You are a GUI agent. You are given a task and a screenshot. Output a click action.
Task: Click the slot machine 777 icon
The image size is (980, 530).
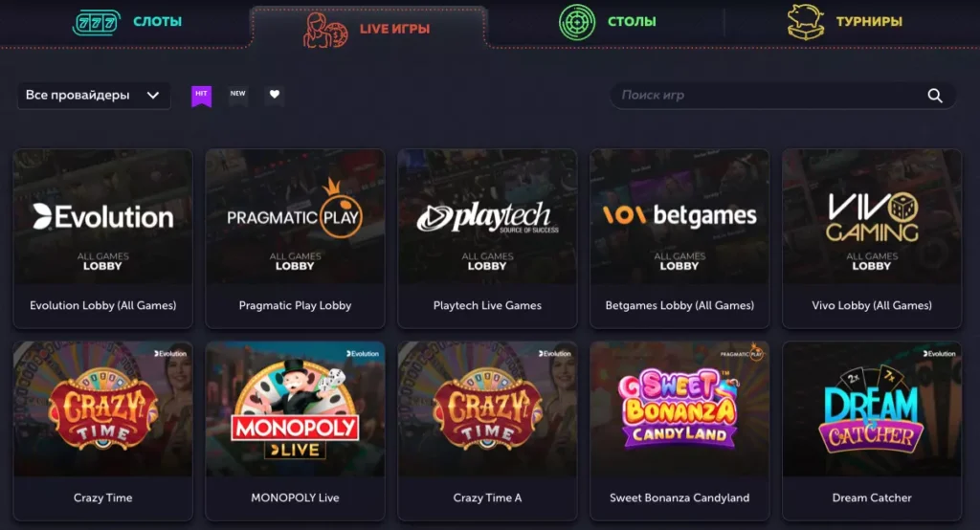(97, 23)
